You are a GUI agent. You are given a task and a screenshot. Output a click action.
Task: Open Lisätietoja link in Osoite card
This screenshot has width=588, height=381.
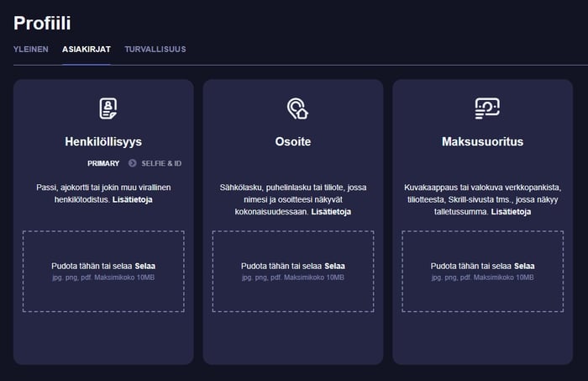pyautogui.click(x=331, y=212)
